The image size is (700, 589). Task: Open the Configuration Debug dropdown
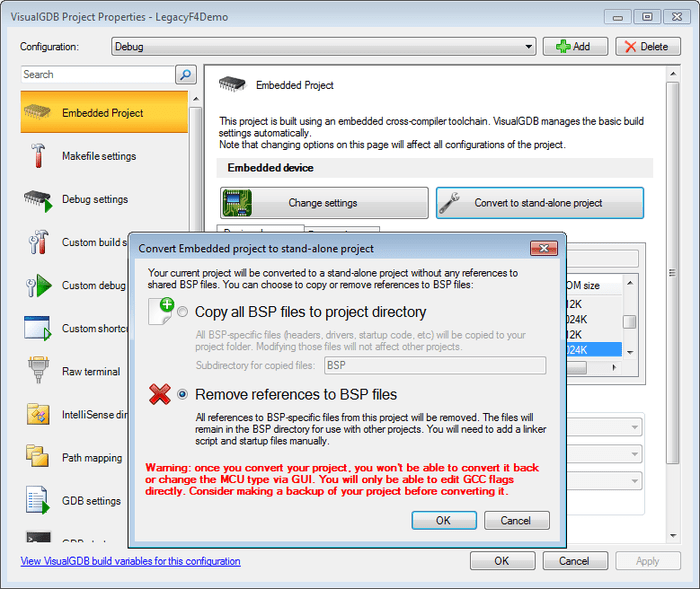[x=324, y=46]
